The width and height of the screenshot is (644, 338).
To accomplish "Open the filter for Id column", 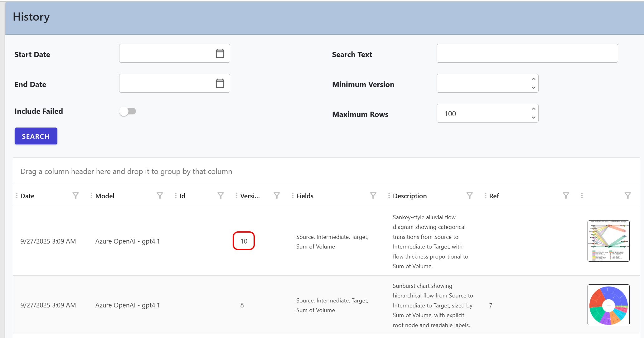I will point(220,196).
